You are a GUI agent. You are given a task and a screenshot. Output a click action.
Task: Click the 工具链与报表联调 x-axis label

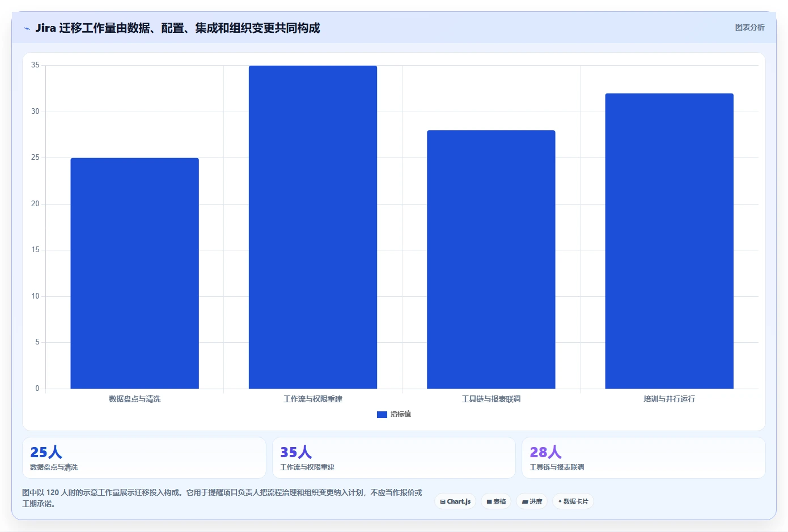click(491, 399)
